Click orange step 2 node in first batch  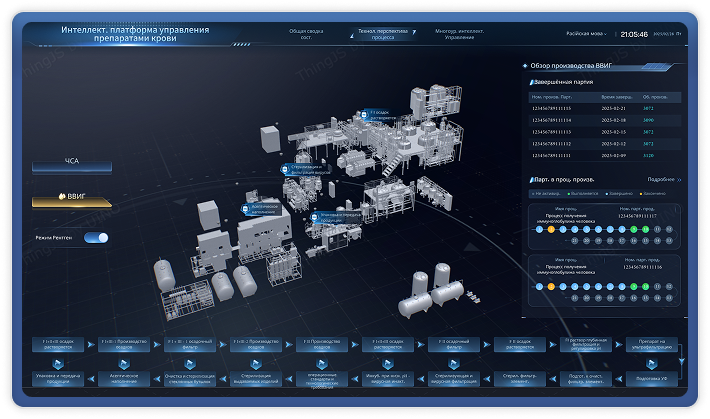click(x=551, y=230)
